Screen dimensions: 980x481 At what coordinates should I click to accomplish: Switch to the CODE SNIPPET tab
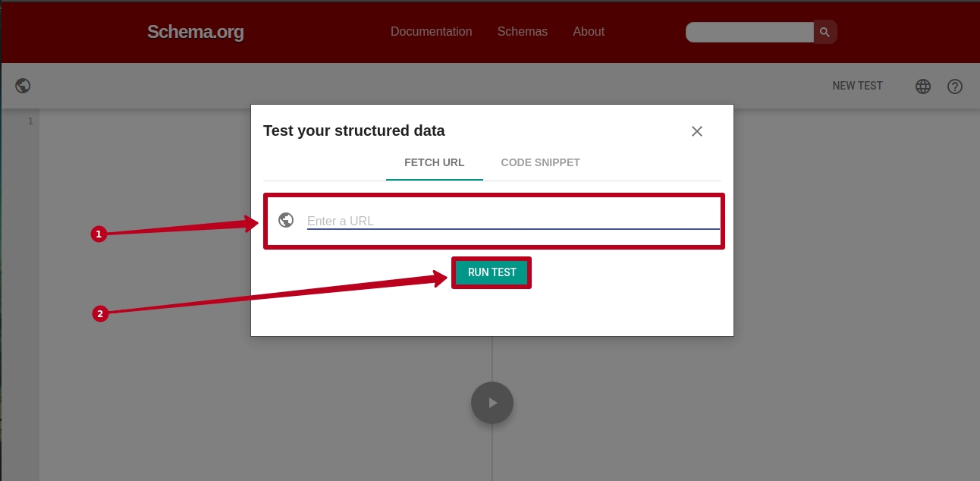[540, 162]
